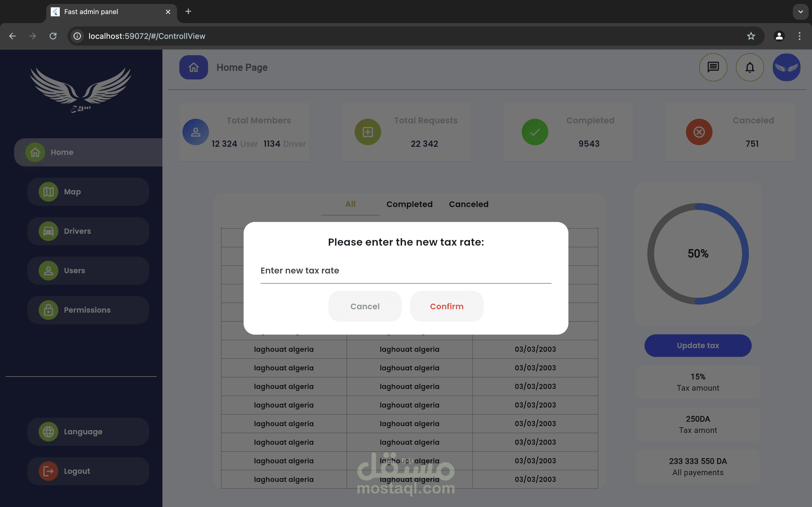Click the chat messages icon in header
Screen dimensions: 812x507
pos(713,67)
